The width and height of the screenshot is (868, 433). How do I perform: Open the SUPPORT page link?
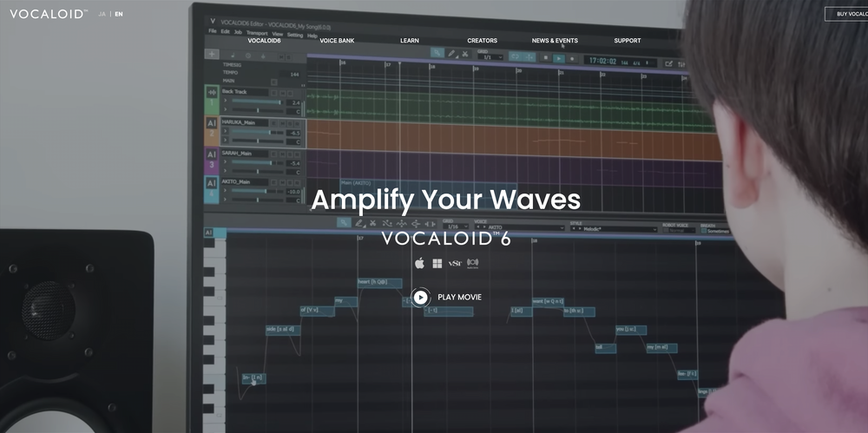(x=627, y=41)
